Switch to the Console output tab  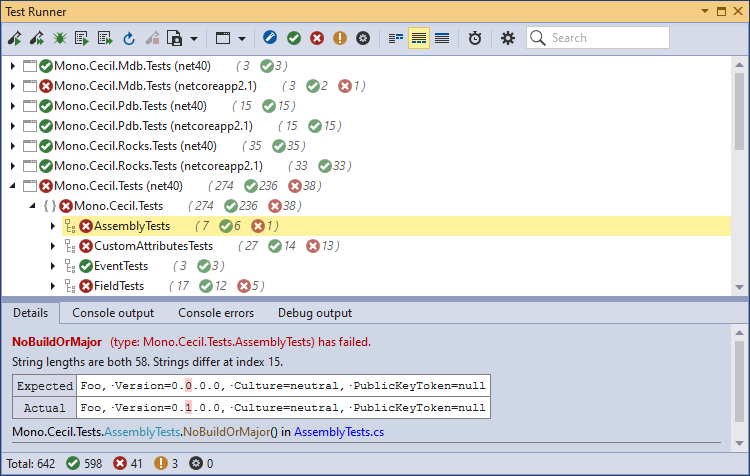click(x=113, y=313)
